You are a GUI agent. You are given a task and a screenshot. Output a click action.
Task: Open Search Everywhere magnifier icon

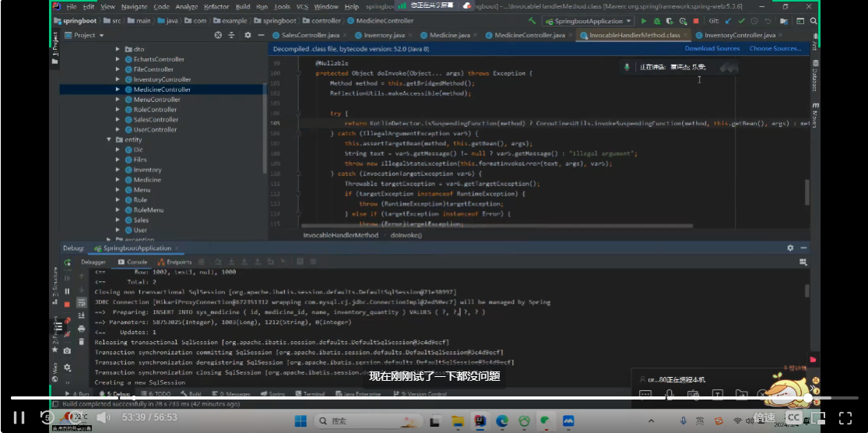pyautogui.click(x=814, y=21)
